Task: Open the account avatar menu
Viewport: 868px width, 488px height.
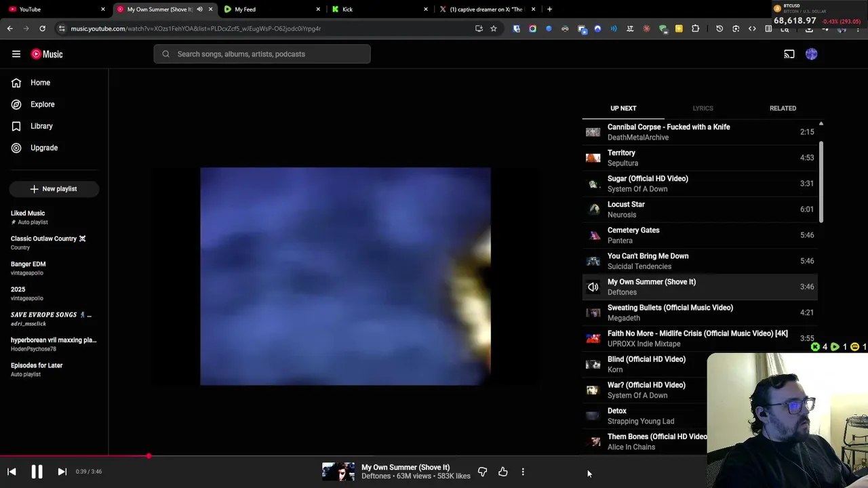Action: (x=812, y=54)
